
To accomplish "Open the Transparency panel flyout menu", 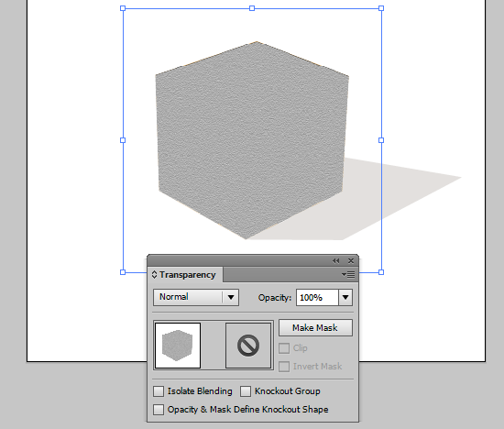I will 348,275.
